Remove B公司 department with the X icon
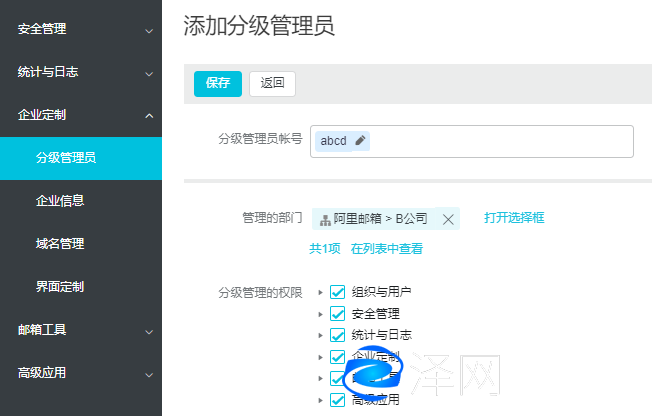This screenshot has width=652, height=416. pyautogui.click(x=448, y=219)
